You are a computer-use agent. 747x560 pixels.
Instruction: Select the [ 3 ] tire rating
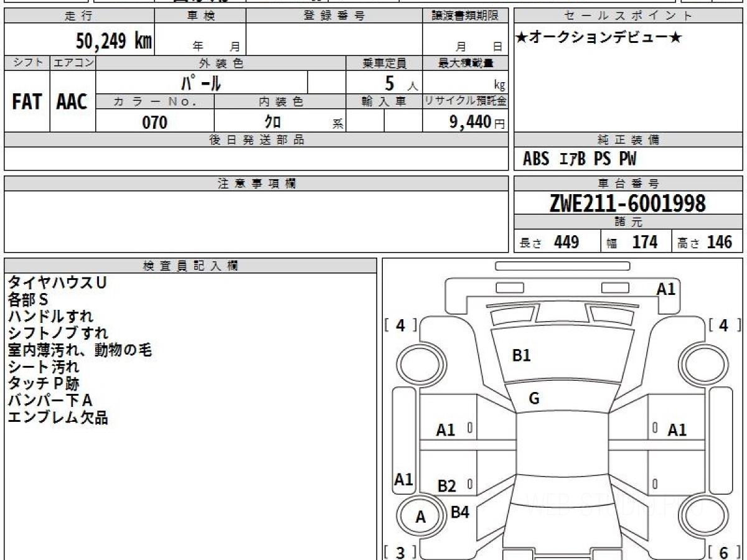[401, 553]
